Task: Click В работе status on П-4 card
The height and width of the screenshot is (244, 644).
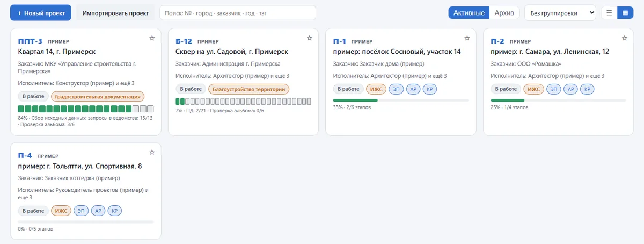Action: (33, 211)
